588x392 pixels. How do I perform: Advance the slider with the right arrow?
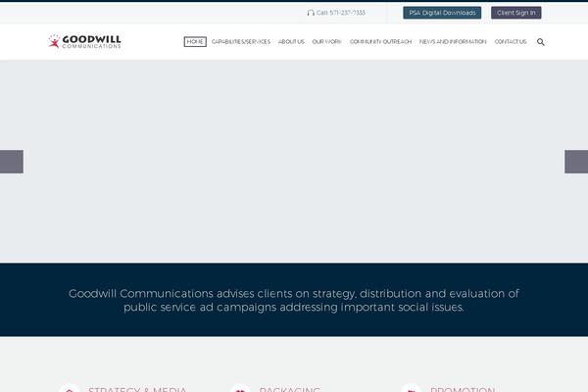pyautogui.click(x=576, y=162)
